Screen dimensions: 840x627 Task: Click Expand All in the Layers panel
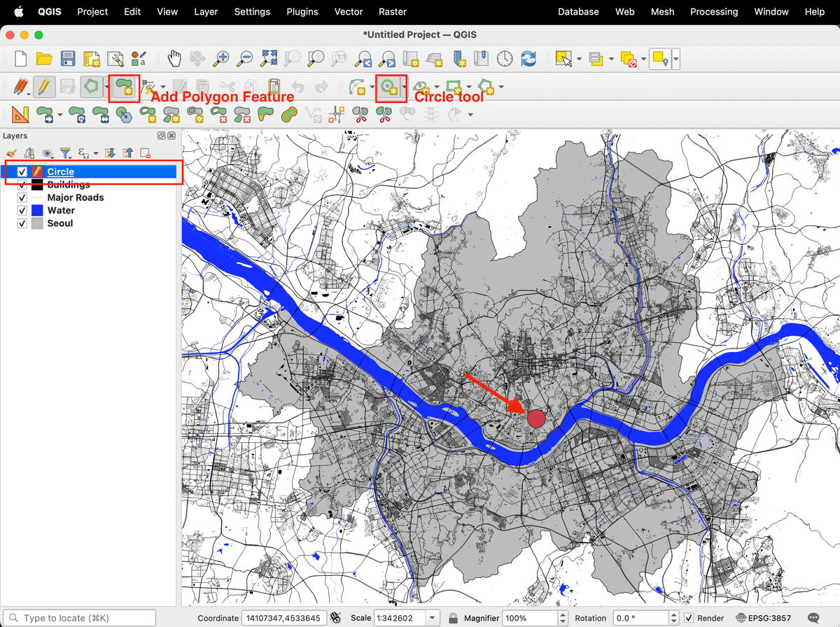[x=110, y=153]
